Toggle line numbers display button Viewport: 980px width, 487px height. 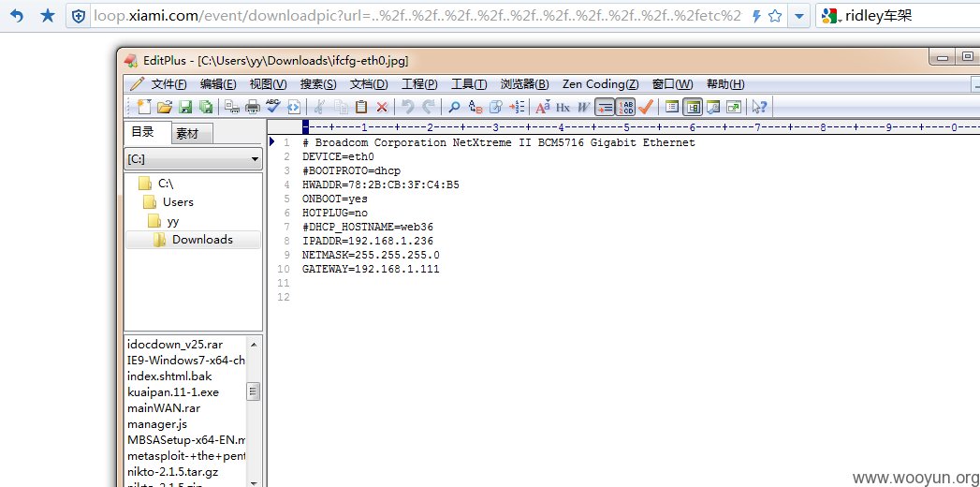(625, 107)
